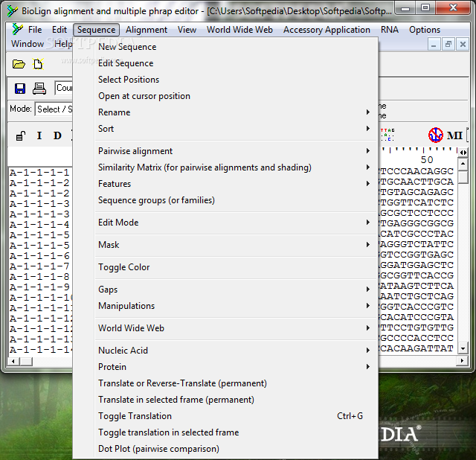
Task: Open the View menu
Action: pyautogui.click(x=187, y=30)
